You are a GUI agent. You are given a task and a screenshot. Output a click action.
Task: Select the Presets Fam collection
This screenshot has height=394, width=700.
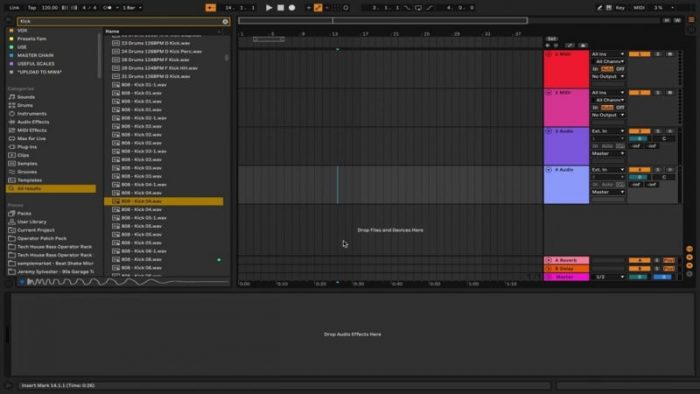[32, 39]
